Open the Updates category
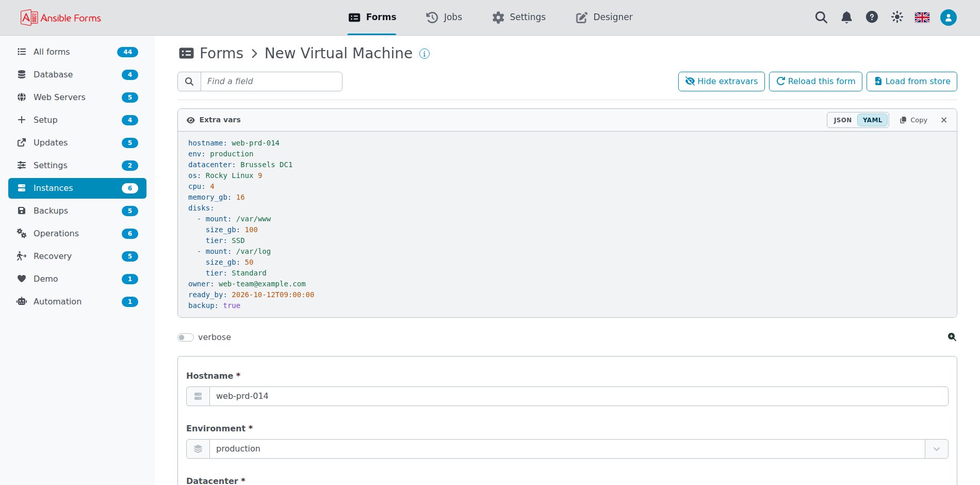The height and width of the screenshot is (485, 980). point(77,142)
